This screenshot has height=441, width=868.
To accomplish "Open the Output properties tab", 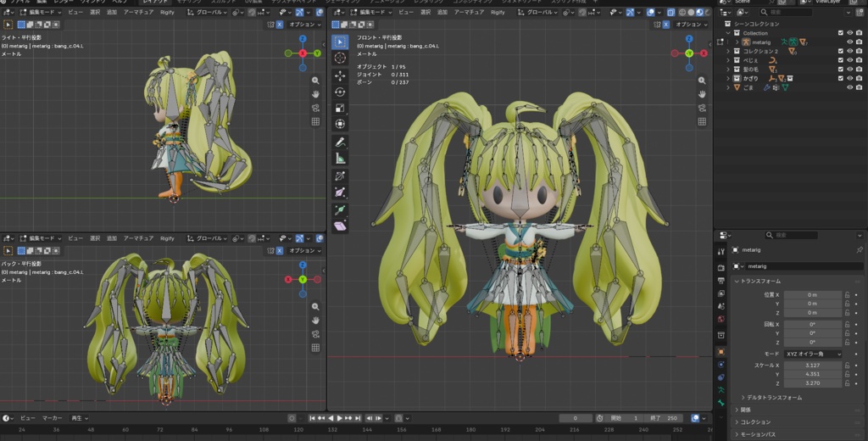I will pyautogui.click(x=721, y=281).
